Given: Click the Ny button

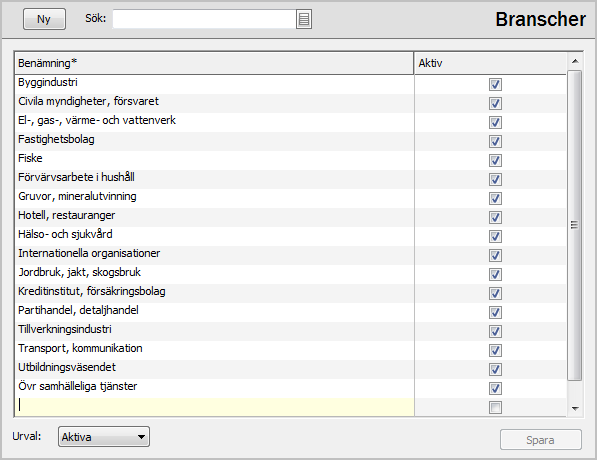Looking at the screenshot, I should pyautogui.click(x=44, y=19).
